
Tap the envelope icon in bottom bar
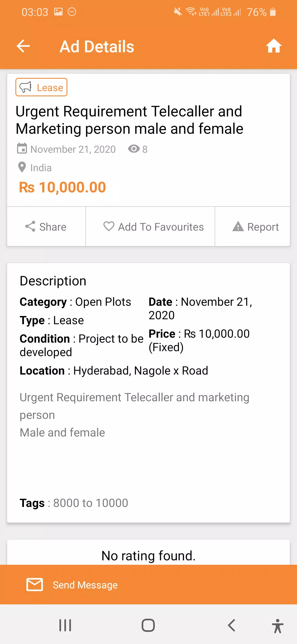click(x=35, y=585)
